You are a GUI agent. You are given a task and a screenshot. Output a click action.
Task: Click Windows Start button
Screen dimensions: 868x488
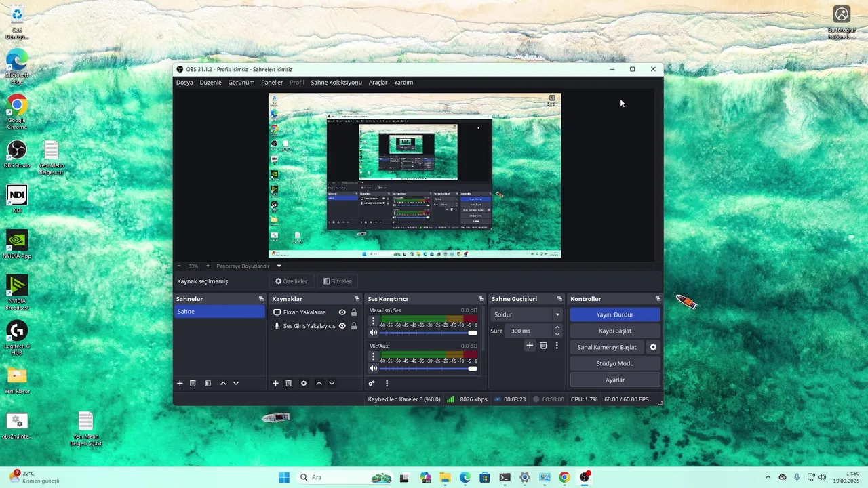click(x=284, y=477)
